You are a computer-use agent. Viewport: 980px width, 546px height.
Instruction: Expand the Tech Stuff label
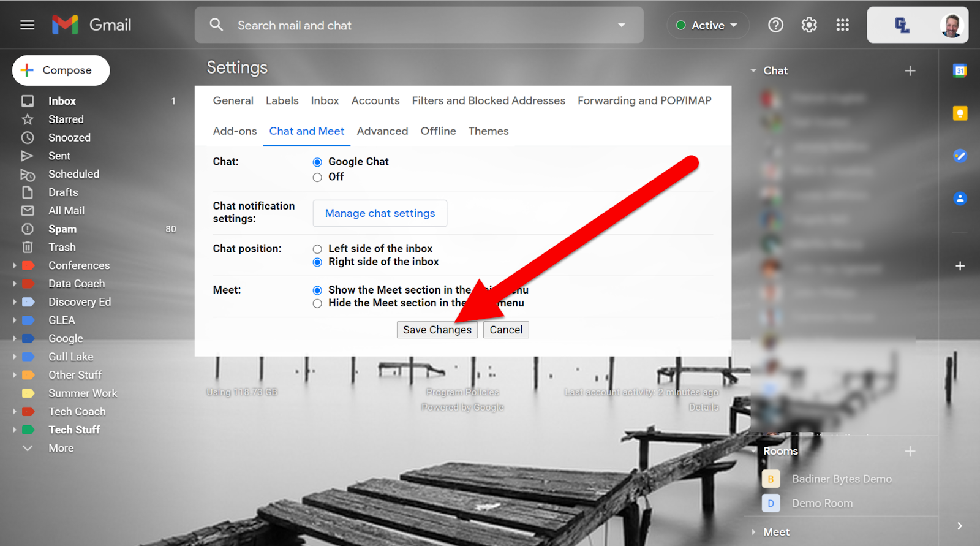click(x=15, y=430)
